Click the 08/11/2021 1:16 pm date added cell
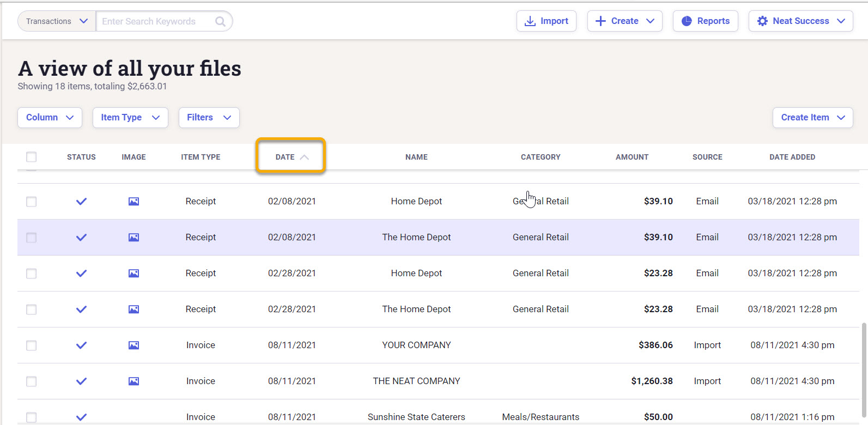The image size is (868, 425). coord(792,417)
